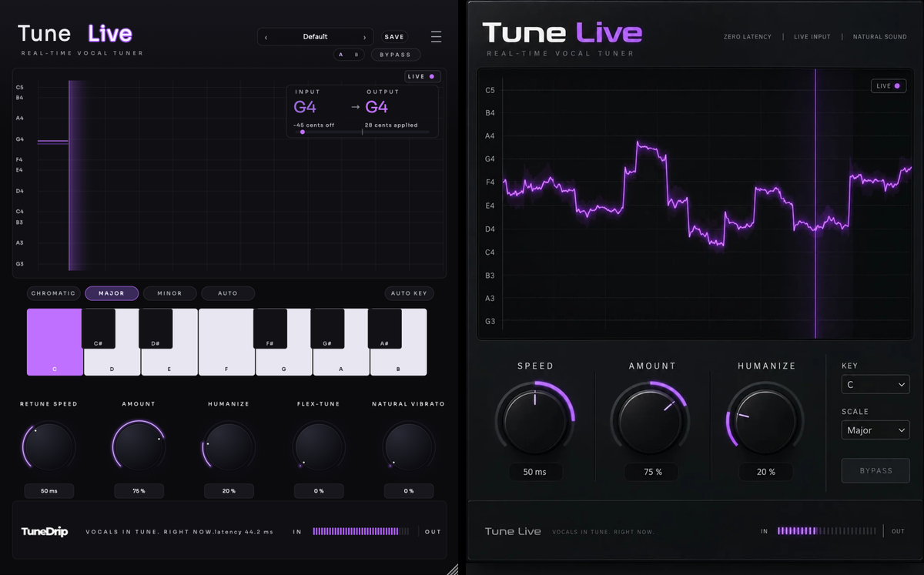Click the 20 % value under left Humanize
This screenshot has height=575, width=924.
pyautogui.click(x=229, y=490)
